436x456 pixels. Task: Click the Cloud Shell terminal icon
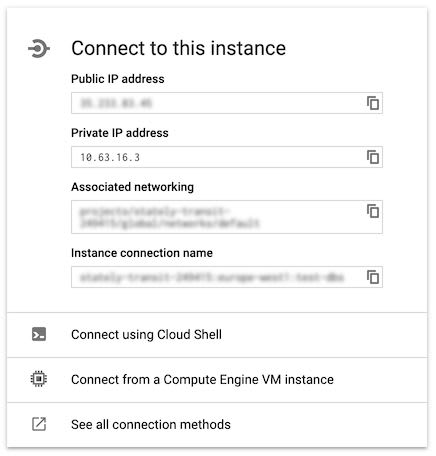coord(39,334)
